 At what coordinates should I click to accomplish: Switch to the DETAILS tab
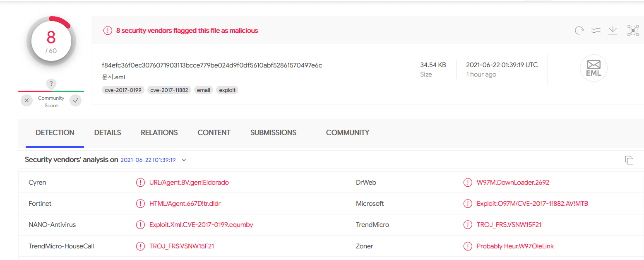[x=108, y=132]
